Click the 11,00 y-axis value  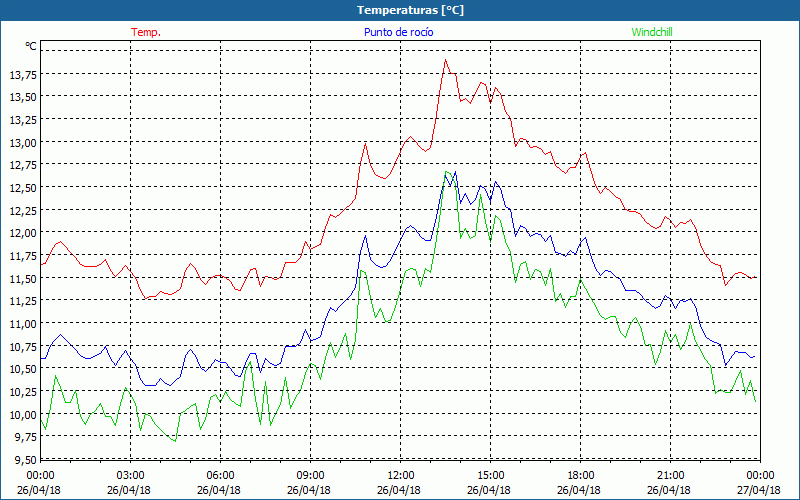pos(23,324)
